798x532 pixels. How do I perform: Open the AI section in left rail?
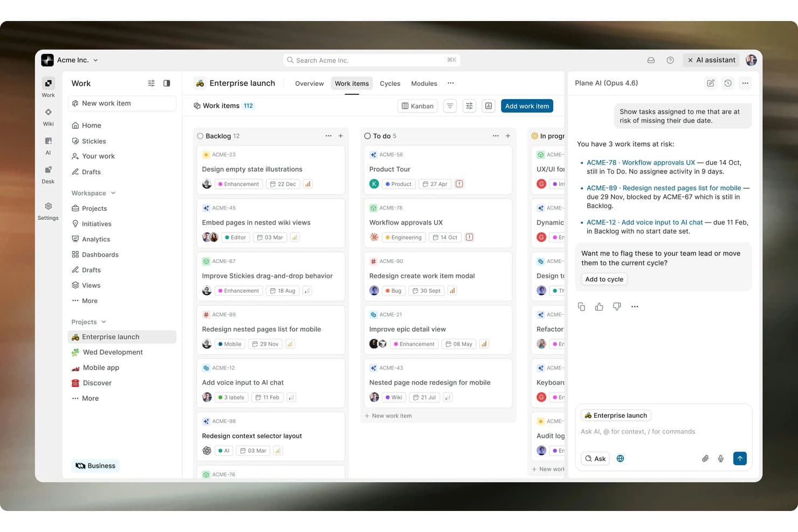coord(49,146)
